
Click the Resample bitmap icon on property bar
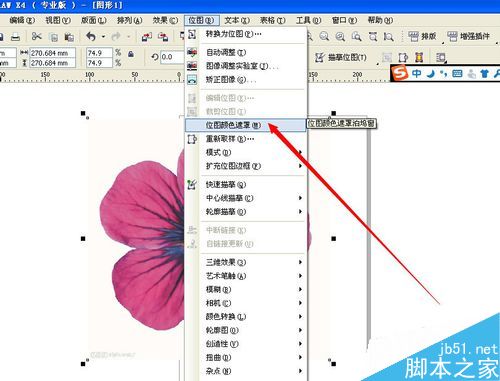pos(403,57)
